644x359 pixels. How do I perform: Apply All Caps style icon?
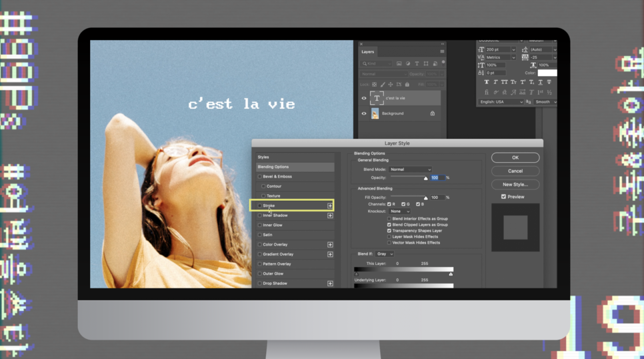click(x=505, y=82)
